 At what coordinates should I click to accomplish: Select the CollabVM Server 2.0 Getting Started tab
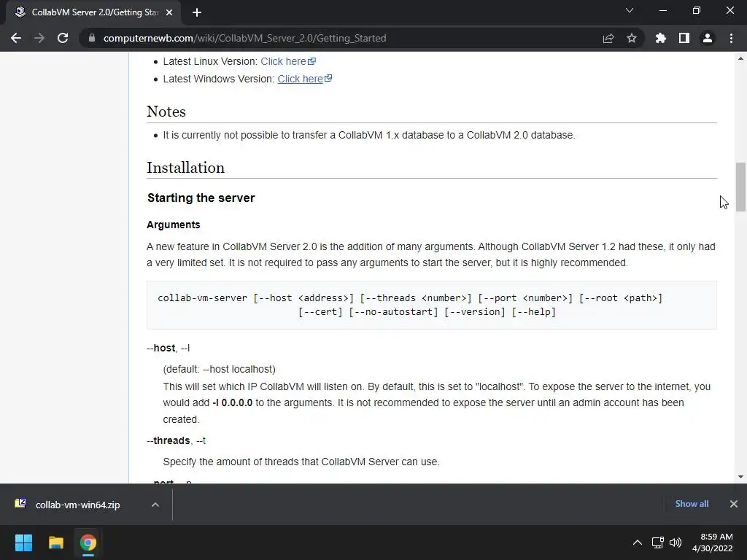(94, 12)
